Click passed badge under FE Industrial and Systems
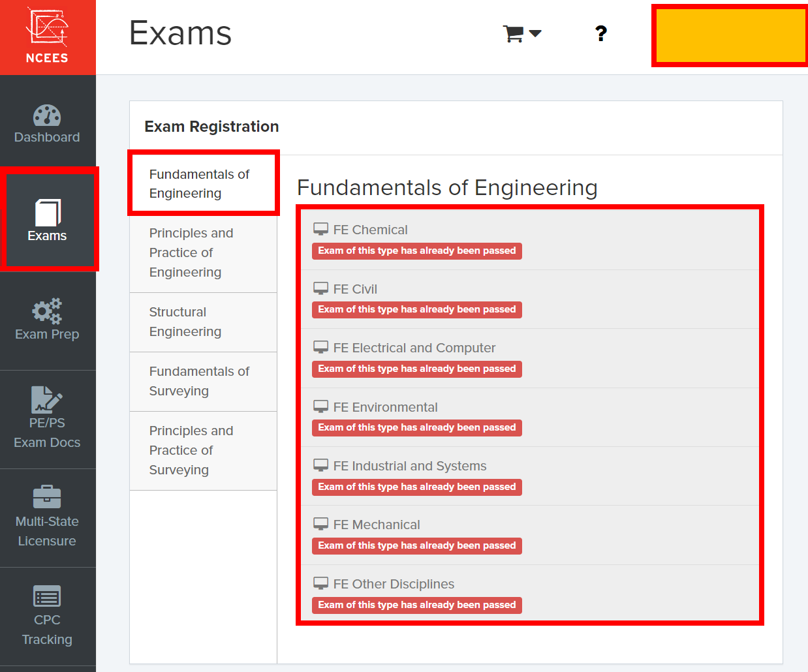Screen dimensions: 808x672 [417, 487]
